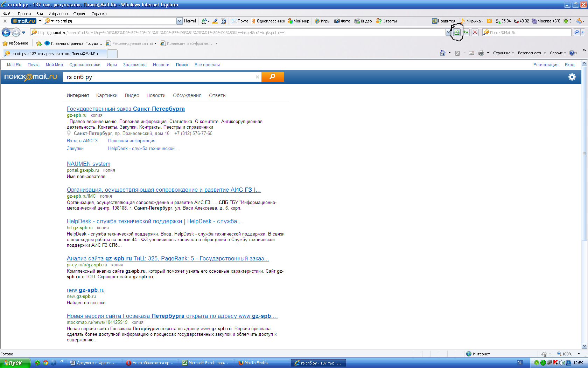The height and width of the screenshot is (368, 588).
Task: Click the euro rate 49.32 indicator
Action: click(521, 21)
